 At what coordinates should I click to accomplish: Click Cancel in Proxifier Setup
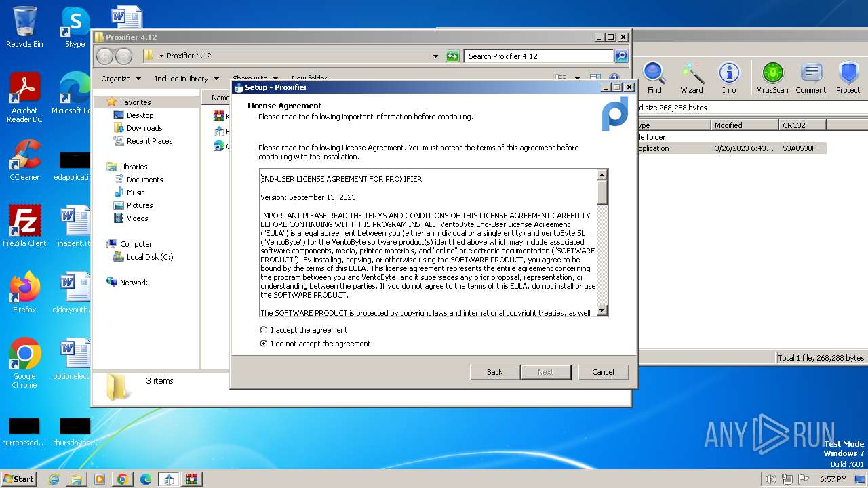(603, 372)
